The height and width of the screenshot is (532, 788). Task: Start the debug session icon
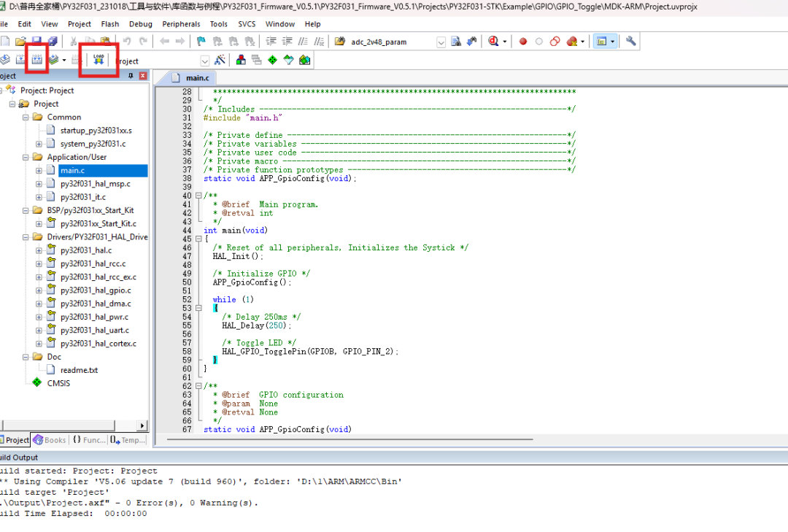coord(494,42)
